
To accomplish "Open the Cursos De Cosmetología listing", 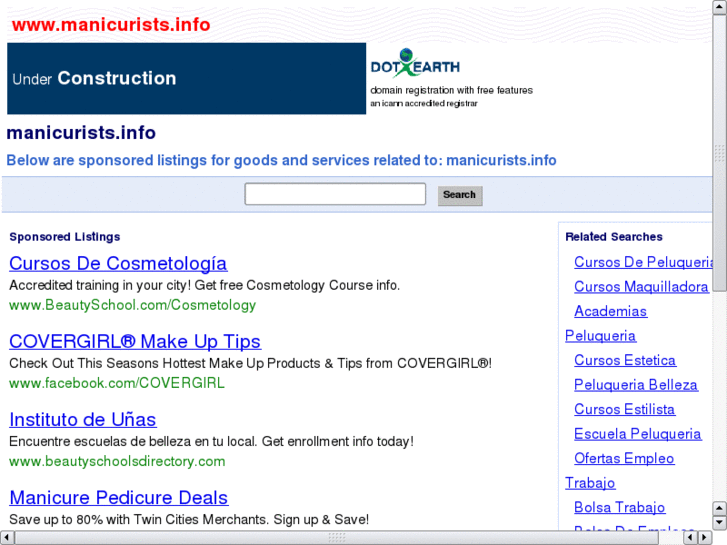I will click(118, 263).
